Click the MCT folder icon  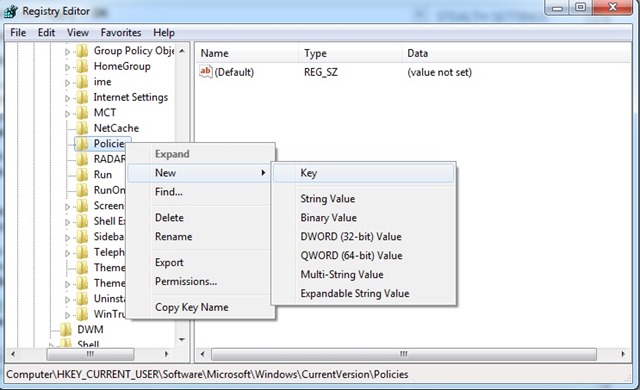coord(82,113)
